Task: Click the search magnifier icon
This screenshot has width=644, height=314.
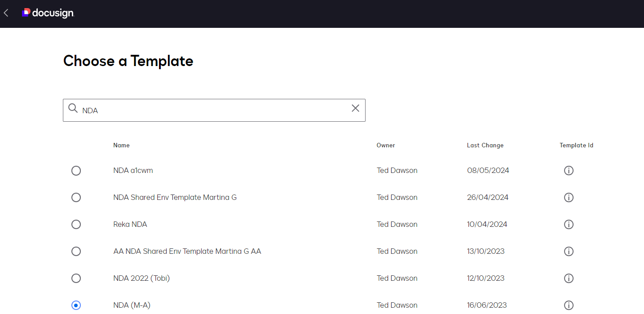Action: coord(73,108)
